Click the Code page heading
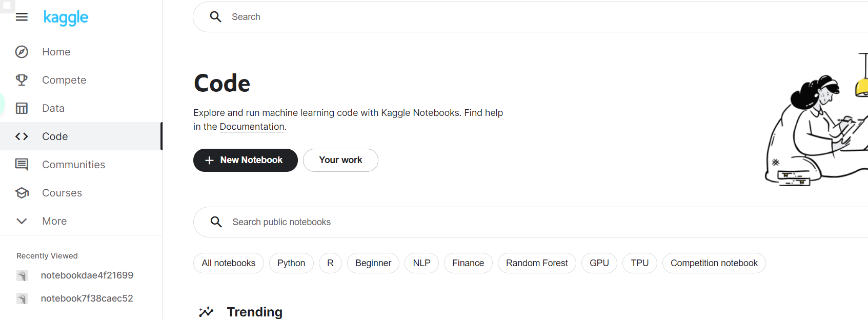The image size is (868, 319). [x=222, y=84]
